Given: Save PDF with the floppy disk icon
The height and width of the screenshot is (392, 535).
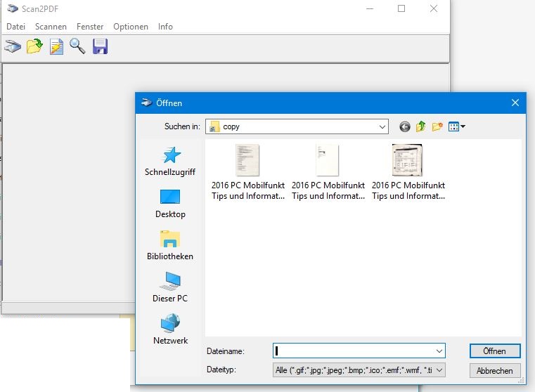Looking at the screenshot, I should (100, 46).
